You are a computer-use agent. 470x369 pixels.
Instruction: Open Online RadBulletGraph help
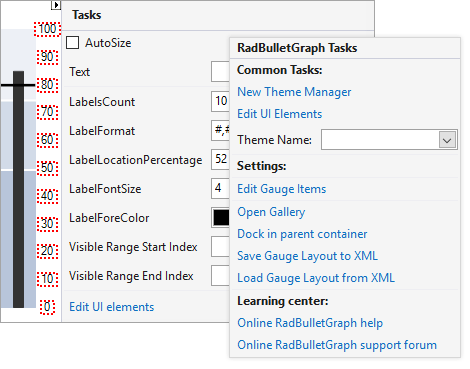[x=310, y=323]
